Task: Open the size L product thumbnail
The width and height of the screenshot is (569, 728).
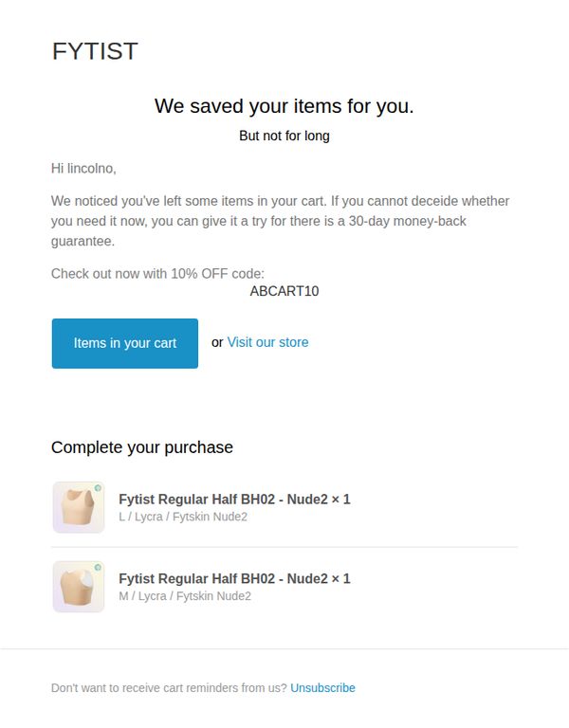Action: tap(79, 507)
